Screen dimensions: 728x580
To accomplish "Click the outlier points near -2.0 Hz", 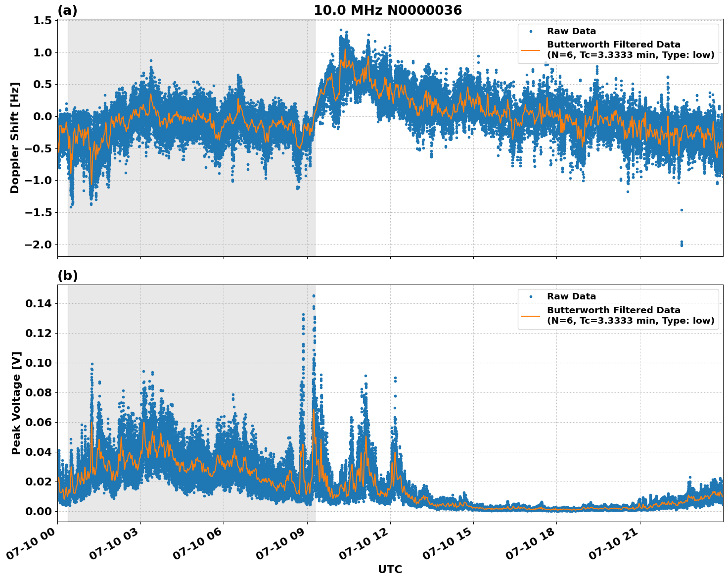I will (682, 242).
